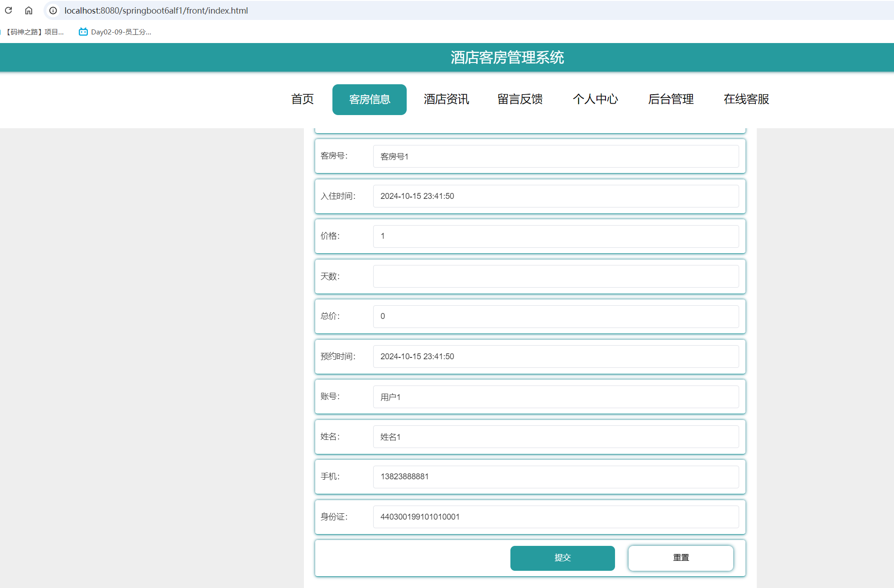Navigate to 留言反馈 section
Image resolution: width=894 pixels, height=588 pixels.
tap(519, 99)
